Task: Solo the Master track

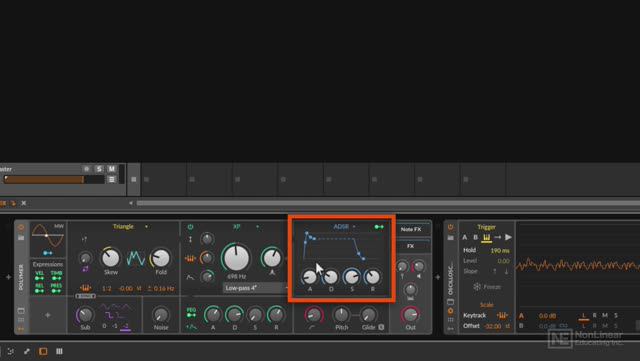Action: click(x=99, y=169)
